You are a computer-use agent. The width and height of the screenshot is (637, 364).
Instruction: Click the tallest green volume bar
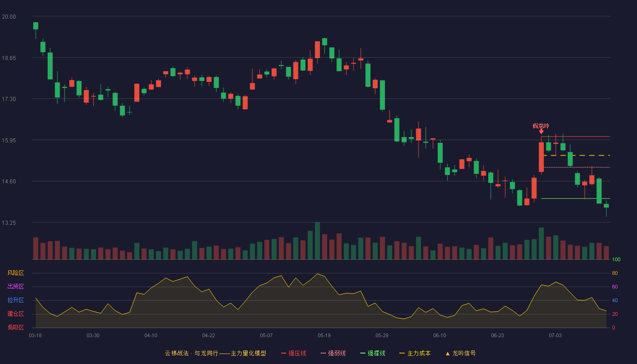click(317, 241)
